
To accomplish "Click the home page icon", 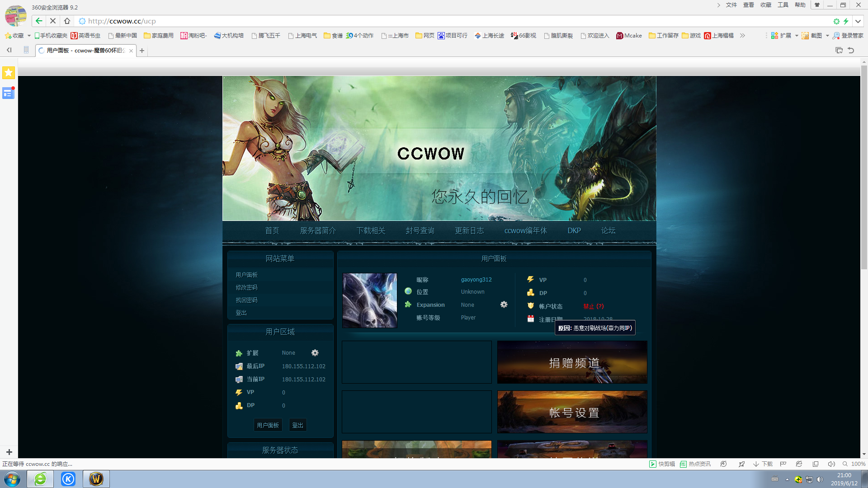I will [x=67, y=21].
